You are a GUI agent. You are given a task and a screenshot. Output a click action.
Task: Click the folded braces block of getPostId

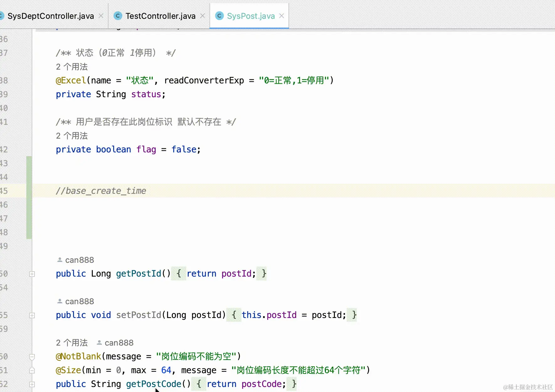(219, 274)
